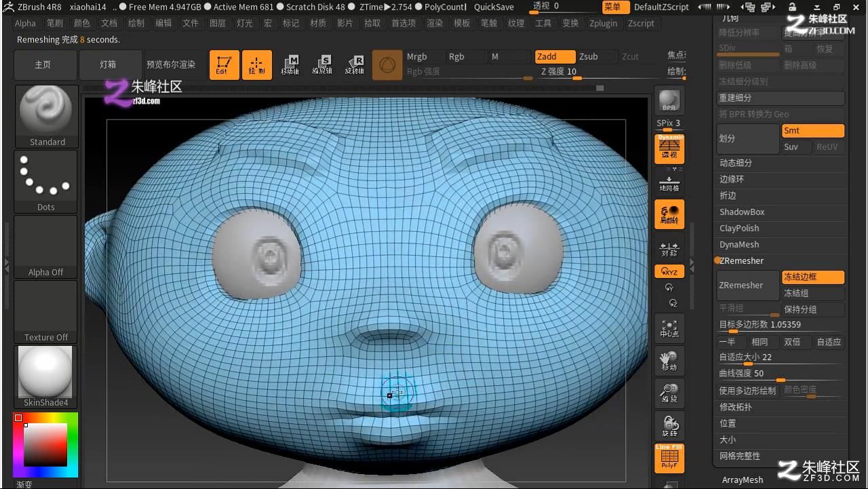Toggle the Zsub mode

pyautogui.click(x=597, y=57)
